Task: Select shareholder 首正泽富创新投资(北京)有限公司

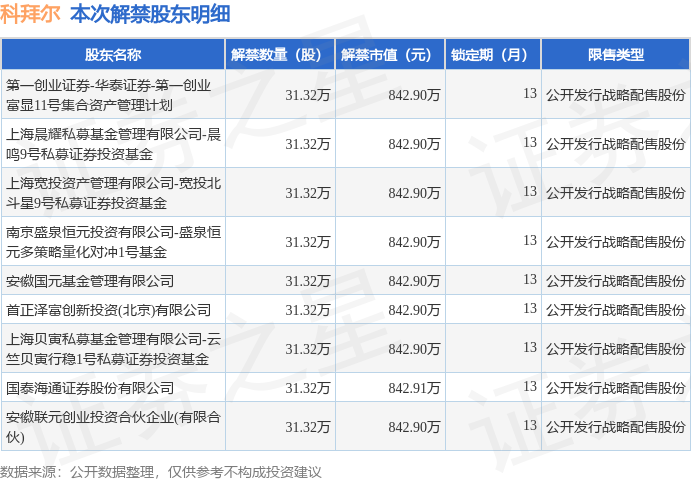Action: (x=108, y=310)
